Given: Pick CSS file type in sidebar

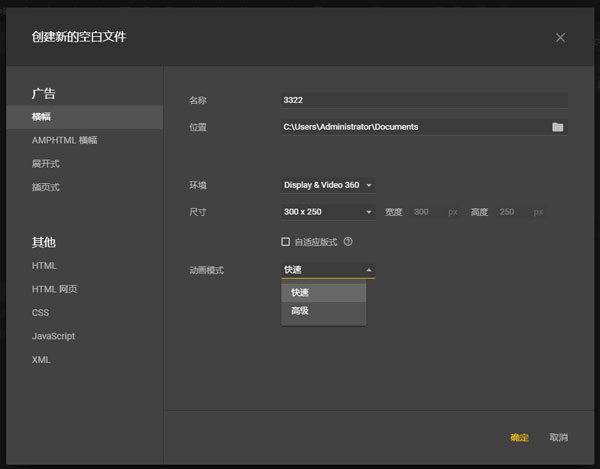Looking at the screenshot, I should point(40,313).
